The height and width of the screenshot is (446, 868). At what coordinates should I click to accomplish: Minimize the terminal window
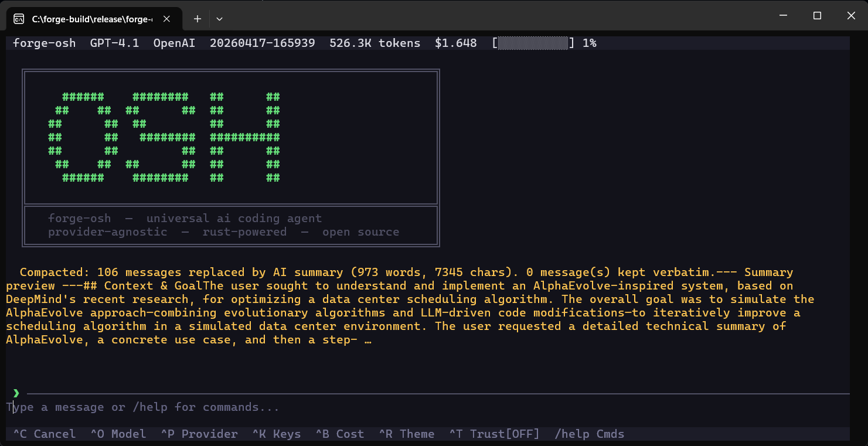coord(782,16)
